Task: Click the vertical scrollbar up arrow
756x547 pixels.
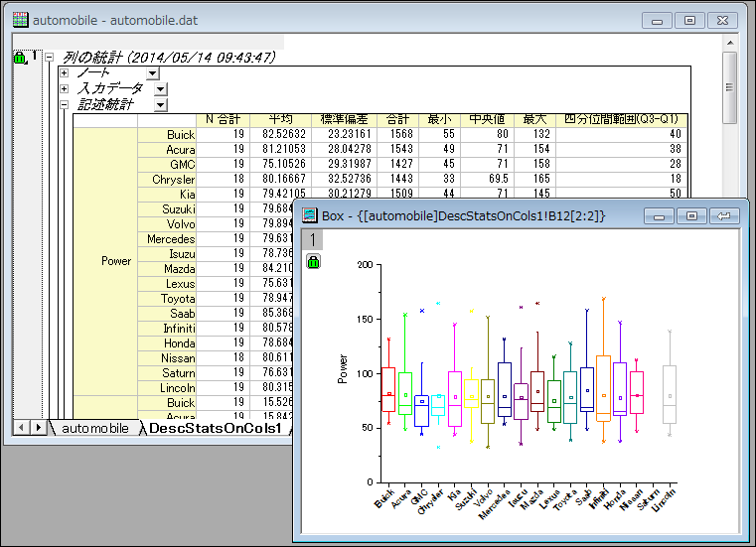Action: tap(730, 43)
